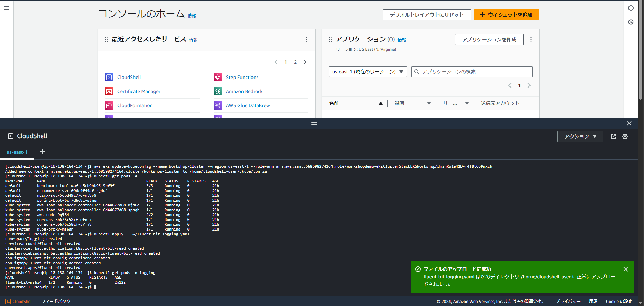Click the CloudShell panel title text
This screenshot has height=306, width=644.
(32, 136)
